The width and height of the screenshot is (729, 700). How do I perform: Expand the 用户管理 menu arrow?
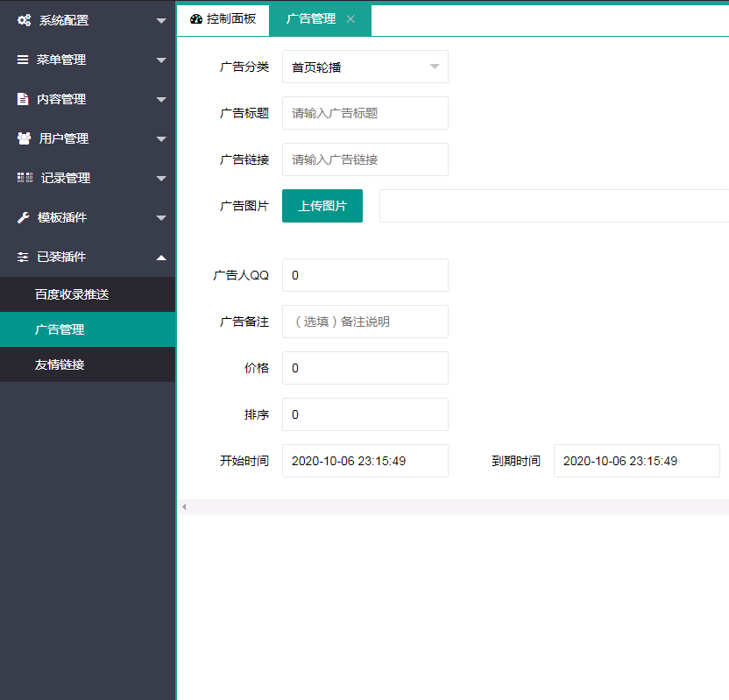[x=161, y=139]
